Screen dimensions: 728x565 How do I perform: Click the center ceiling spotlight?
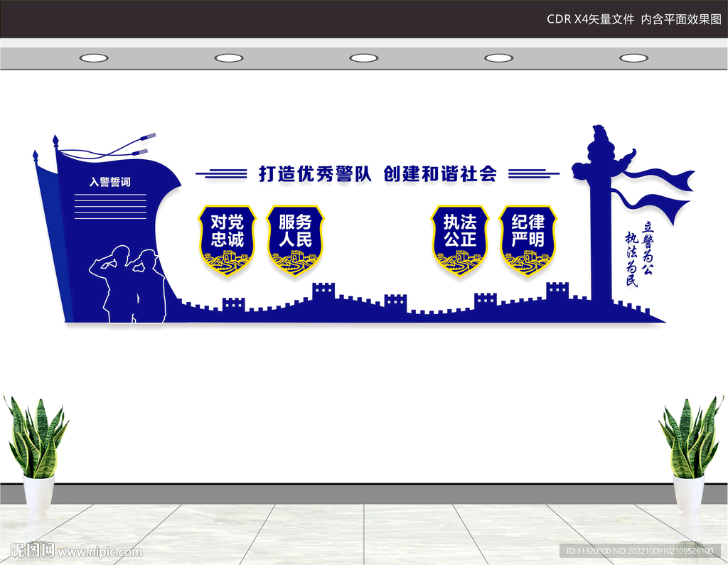click(x=363, y=58)
